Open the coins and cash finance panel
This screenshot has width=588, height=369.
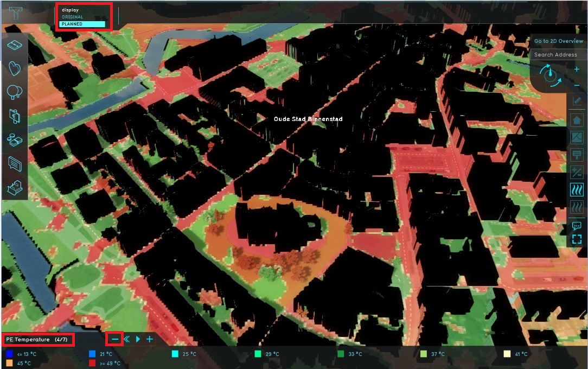15,139
